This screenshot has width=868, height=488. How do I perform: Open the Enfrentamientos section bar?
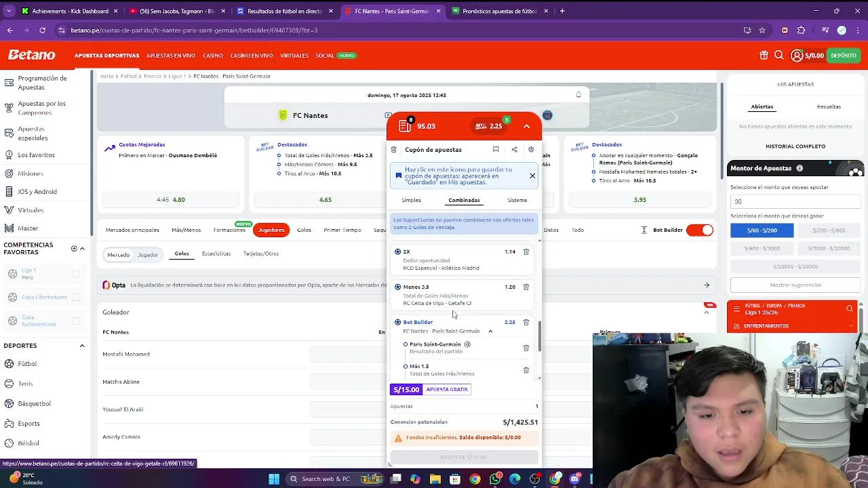coord(793,326)
